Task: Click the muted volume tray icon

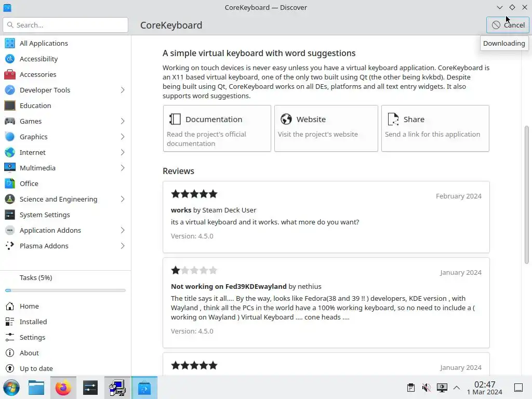Action: pos(426,388)
